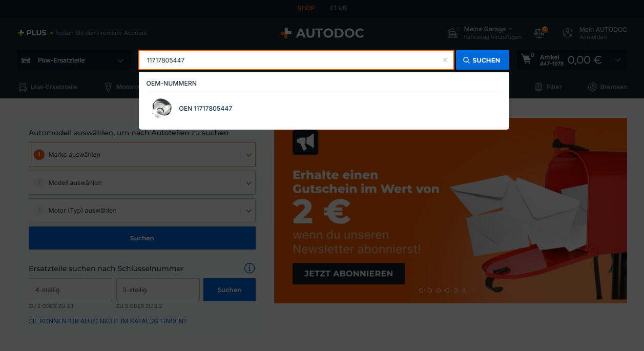Click the blue SUCHEN search button
The height and width of the screenshot is (351, 644).
click(483, 60)
